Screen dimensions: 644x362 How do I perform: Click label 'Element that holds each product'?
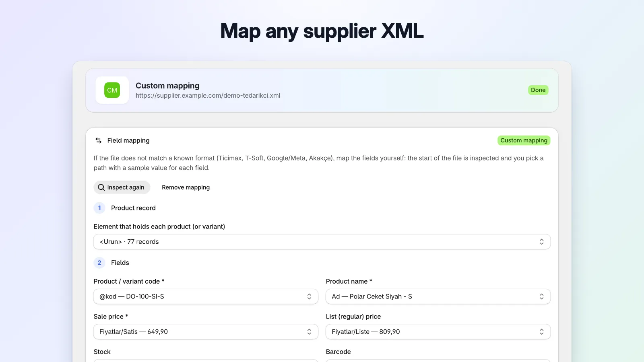tap(159, 226)
